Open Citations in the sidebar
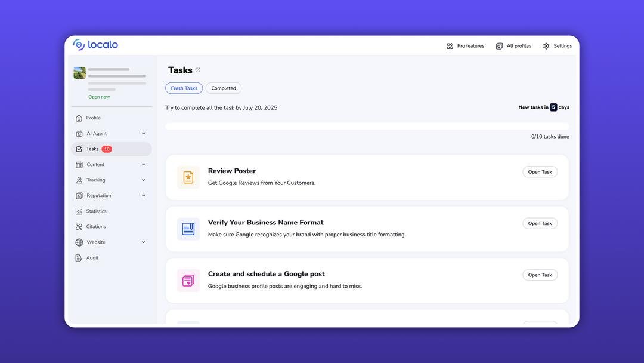Viewport: 644px width, 363px height. point(112,227)
